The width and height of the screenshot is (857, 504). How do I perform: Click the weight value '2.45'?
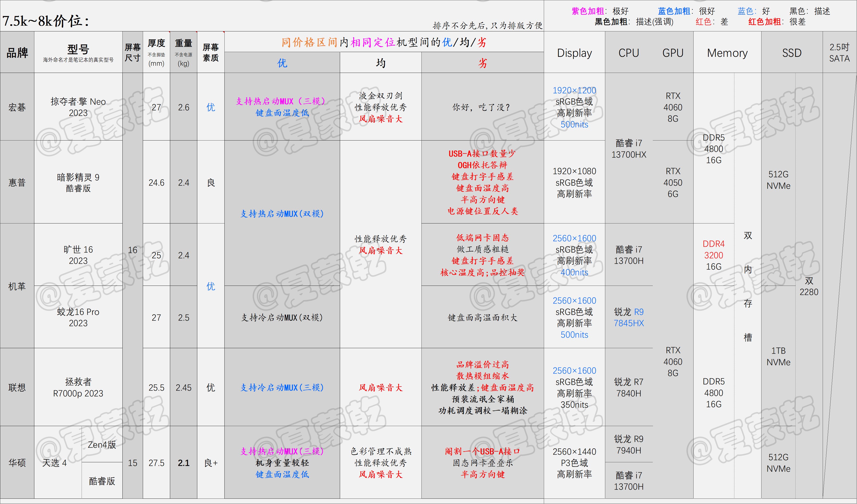pos(184,388)
